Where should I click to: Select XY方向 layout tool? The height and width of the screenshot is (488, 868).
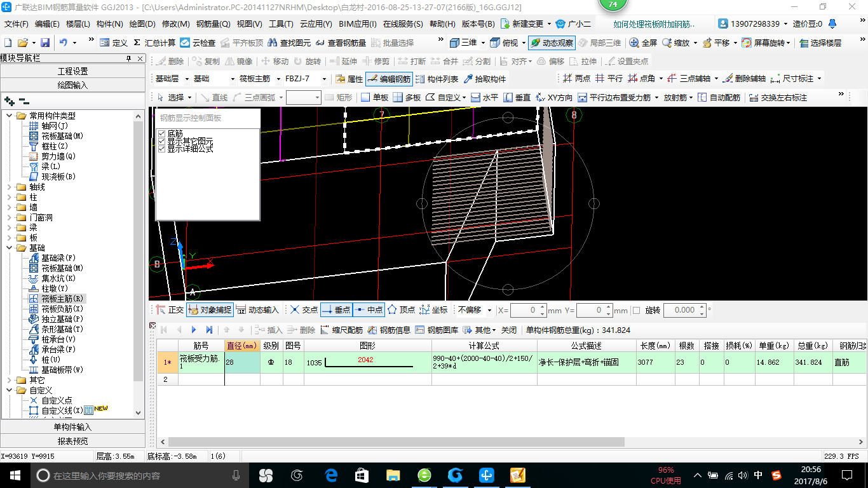coord(554,97)
